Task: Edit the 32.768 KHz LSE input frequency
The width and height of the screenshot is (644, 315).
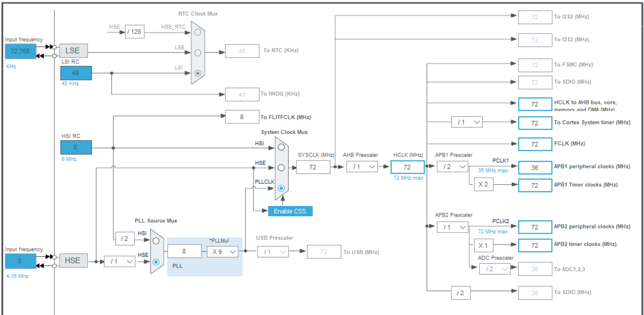Action: (x=20, y=52)
